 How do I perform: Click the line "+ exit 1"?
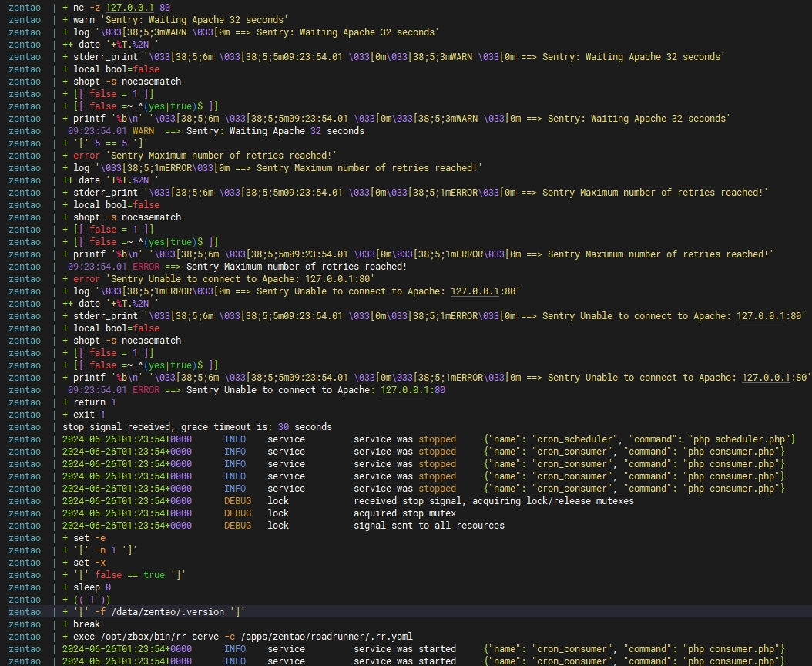(84, 415)
